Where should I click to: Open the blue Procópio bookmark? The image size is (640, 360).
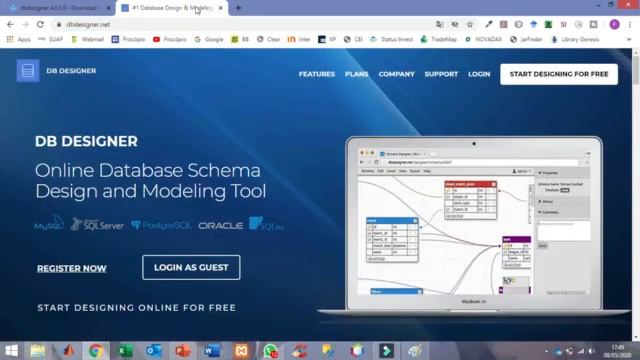point(129,40)
